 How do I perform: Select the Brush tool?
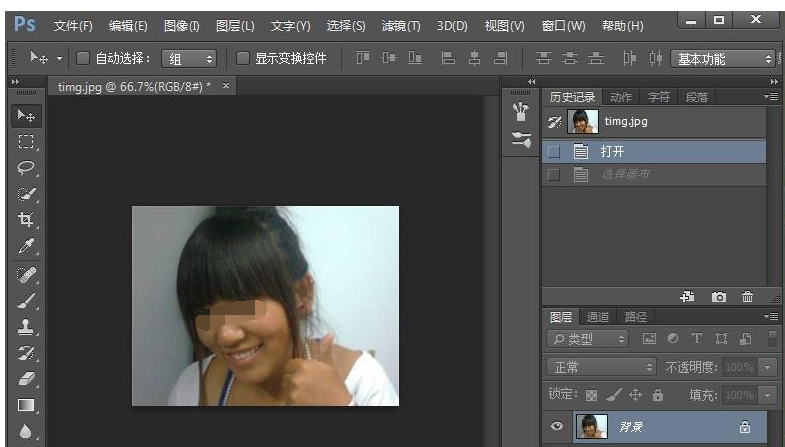[26, 301]
